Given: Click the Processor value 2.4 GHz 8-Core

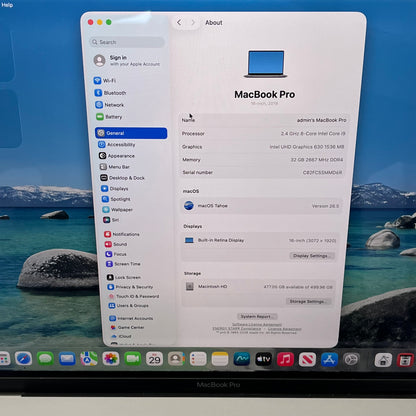Looking at the screenshot, I should tap(313, 133).
